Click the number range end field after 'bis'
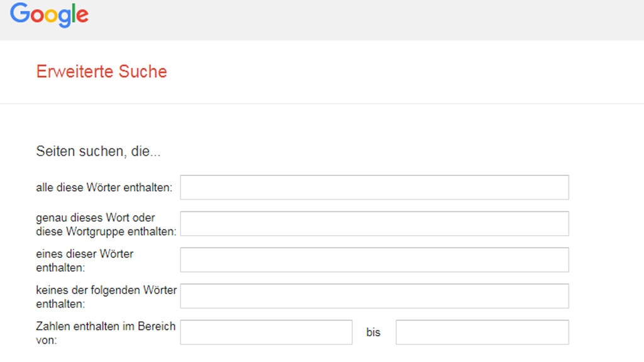Screen dimensions: 644x362 click(482, 332)
